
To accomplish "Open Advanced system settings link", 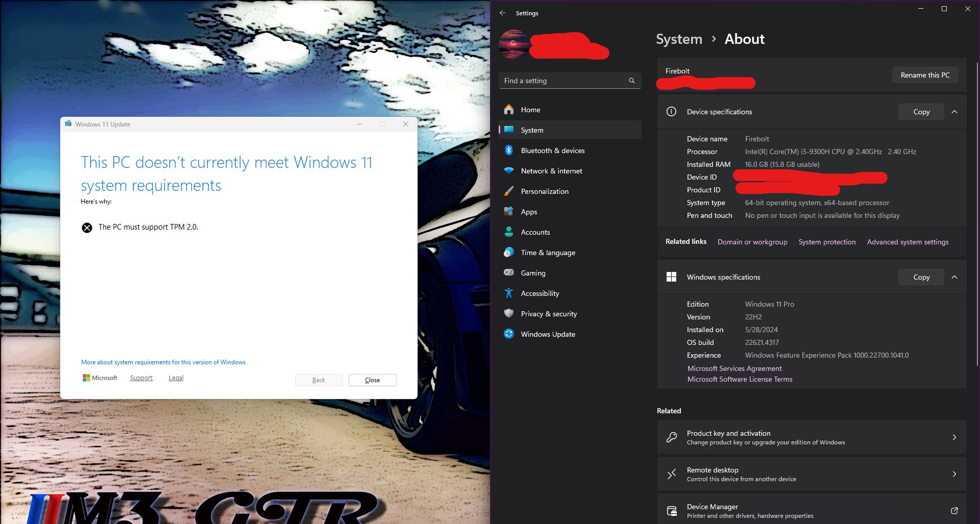I will (x=907, y=242).
